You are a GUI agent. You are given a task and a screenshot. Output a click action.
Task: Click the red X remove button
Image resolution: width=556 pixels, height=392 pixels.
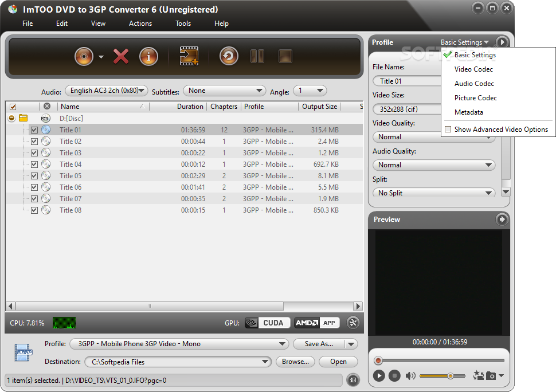[121, 56]
